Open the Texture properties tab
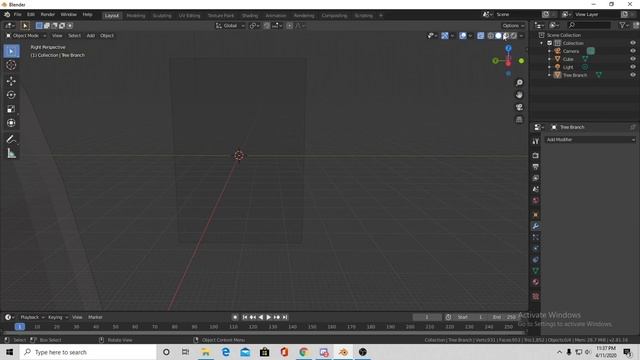Image resolution: width=640 pixels, height=360 pixels. (x=536, y=296)
